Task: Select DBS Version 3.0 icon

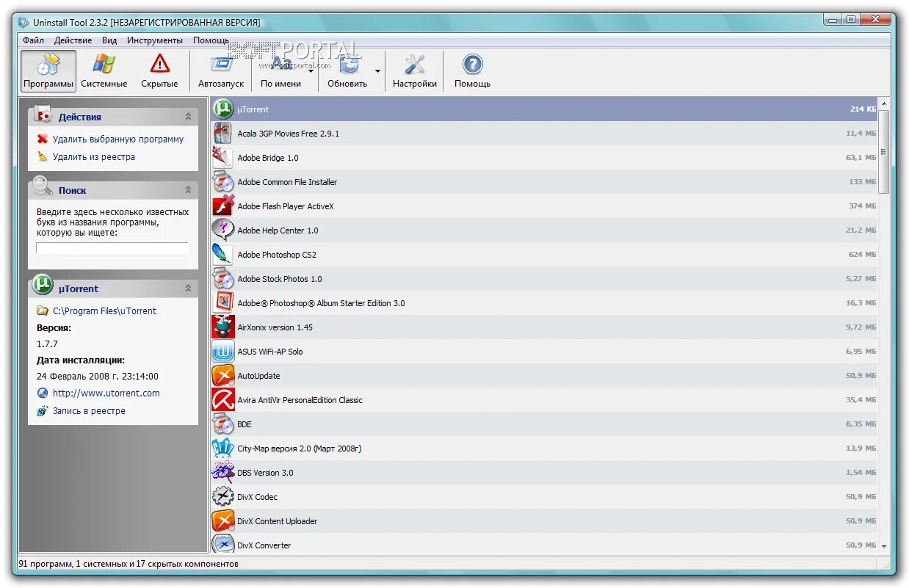Action: [223, 472]
